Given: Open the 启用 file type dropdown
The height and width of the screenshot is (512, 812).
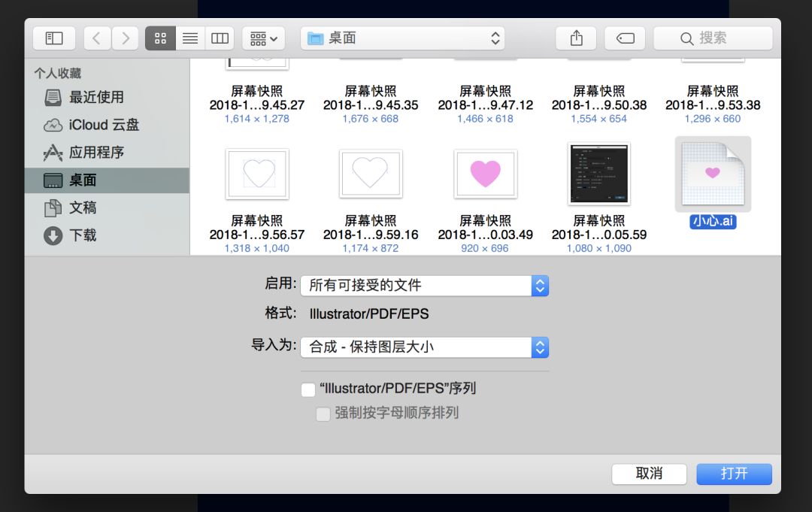Looking at the screenshot, I should tap(425, 286).
